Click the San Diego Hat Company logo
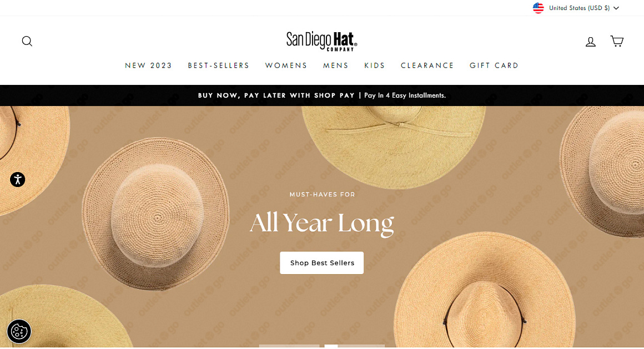The height and width of the screenshot is (349, 644). click(321, 42)
